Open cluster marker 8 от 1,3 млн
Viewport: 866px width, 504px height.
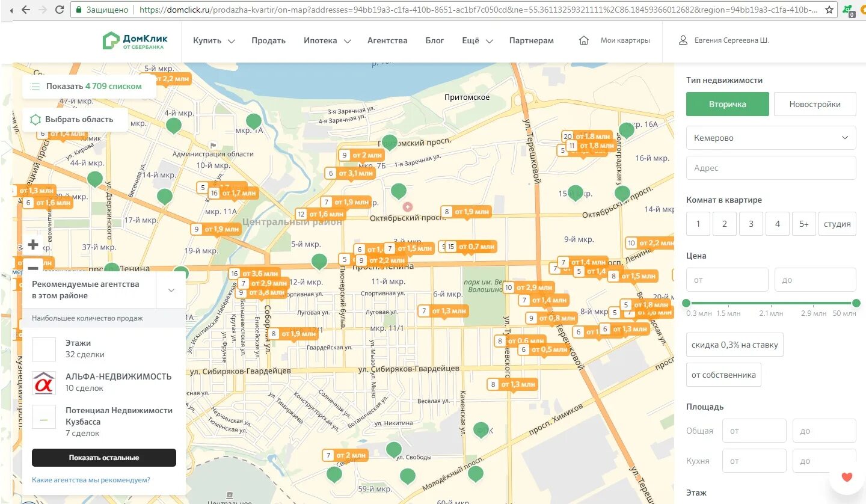[x=512, y=384]
